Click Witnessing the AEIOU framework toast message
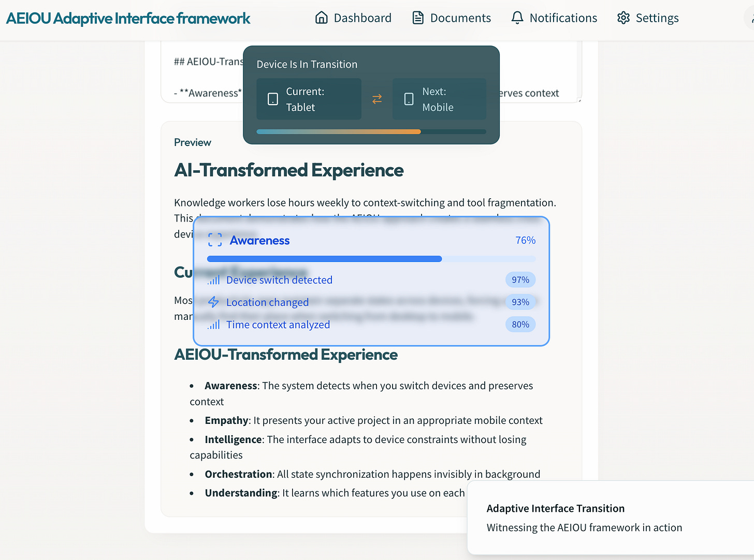Screen dimensions: 754x560 (x=584, y=527)
